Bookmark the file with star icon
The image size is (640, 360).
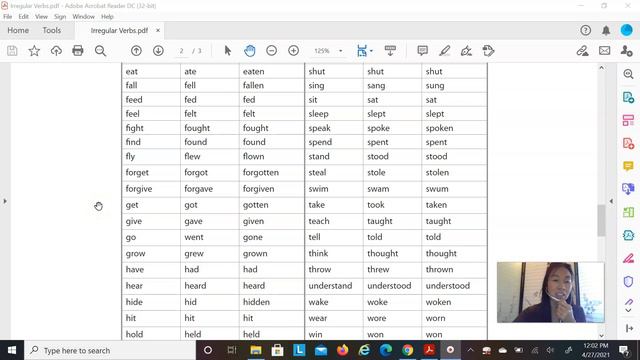click(x=34, y=51)
